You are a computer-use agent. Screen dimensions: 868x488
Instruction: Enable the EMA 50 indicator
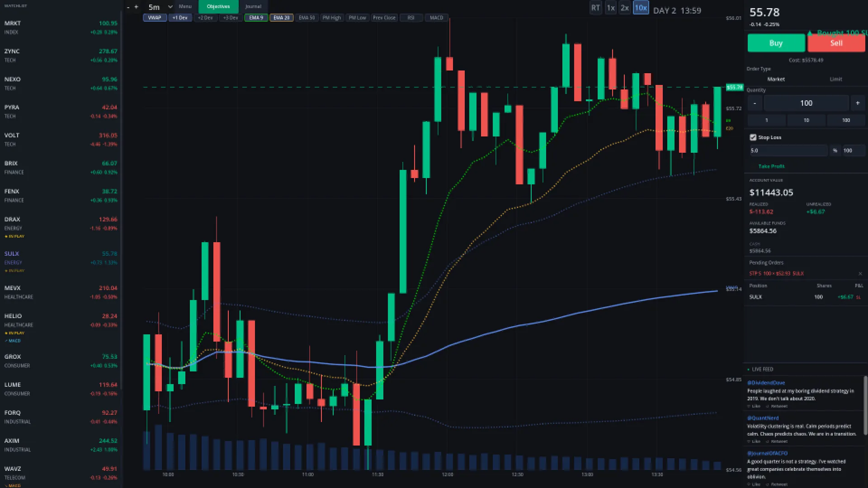[307, 18]
